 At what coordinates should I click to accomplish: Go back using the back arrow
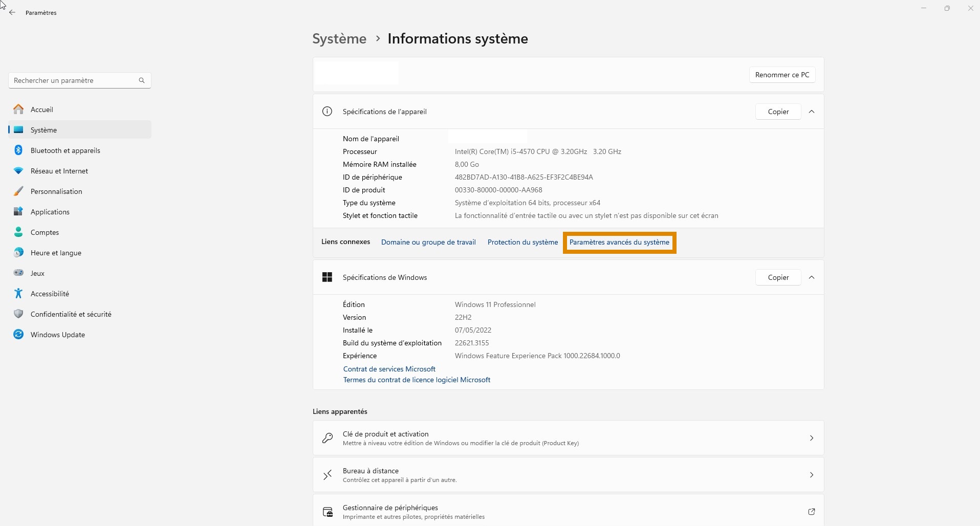[x=12, y=12]
